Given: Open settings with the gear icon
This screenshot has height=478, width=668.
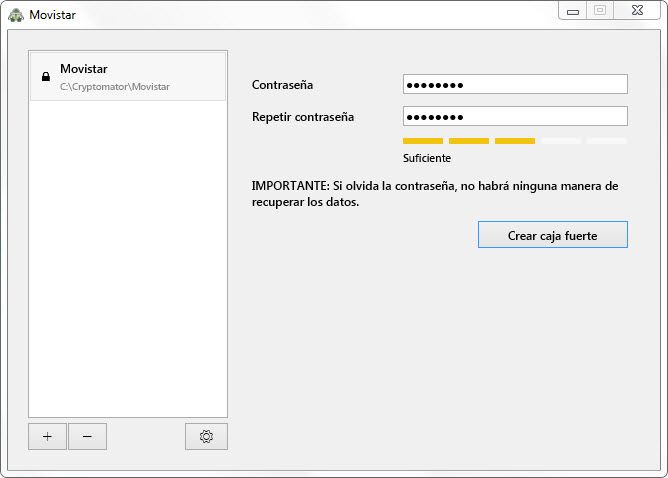Looking at the screenshot, I should [206, 436].
